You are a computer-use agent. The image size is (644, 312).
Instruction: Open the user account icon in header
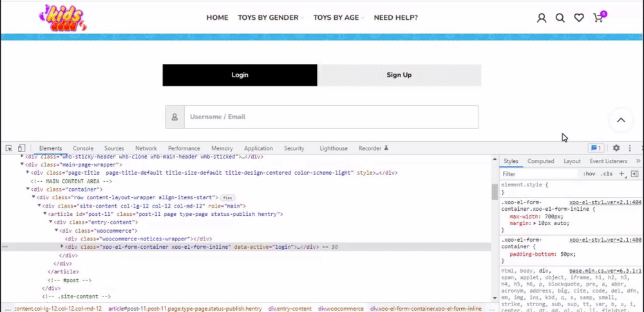542,17
